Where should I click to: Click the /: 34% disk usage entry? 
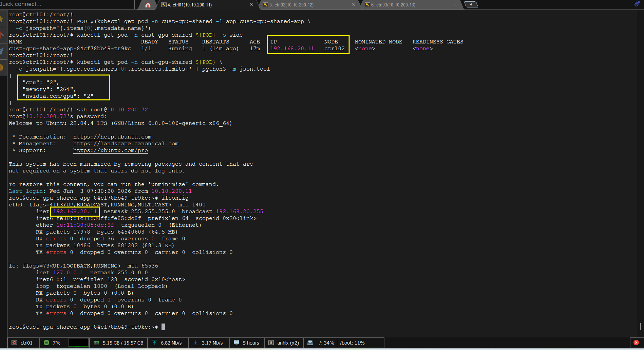pos(327,343)
